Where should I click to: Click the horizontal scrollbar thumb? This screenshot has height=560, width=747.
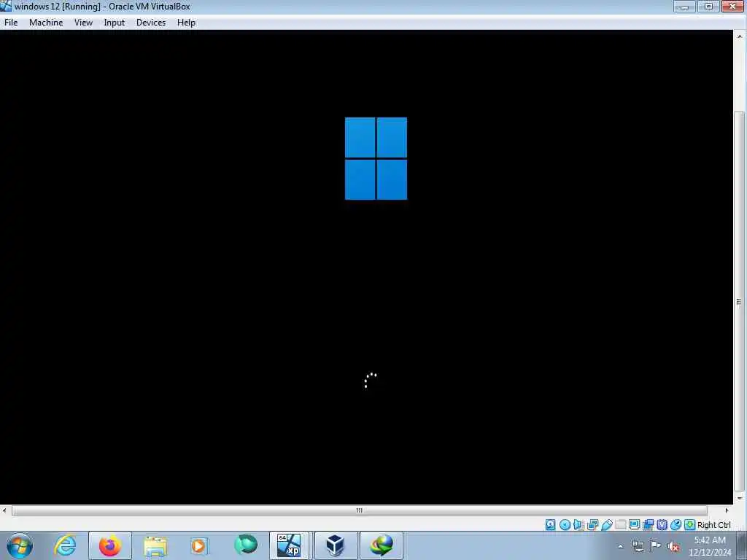click(359, 510)
